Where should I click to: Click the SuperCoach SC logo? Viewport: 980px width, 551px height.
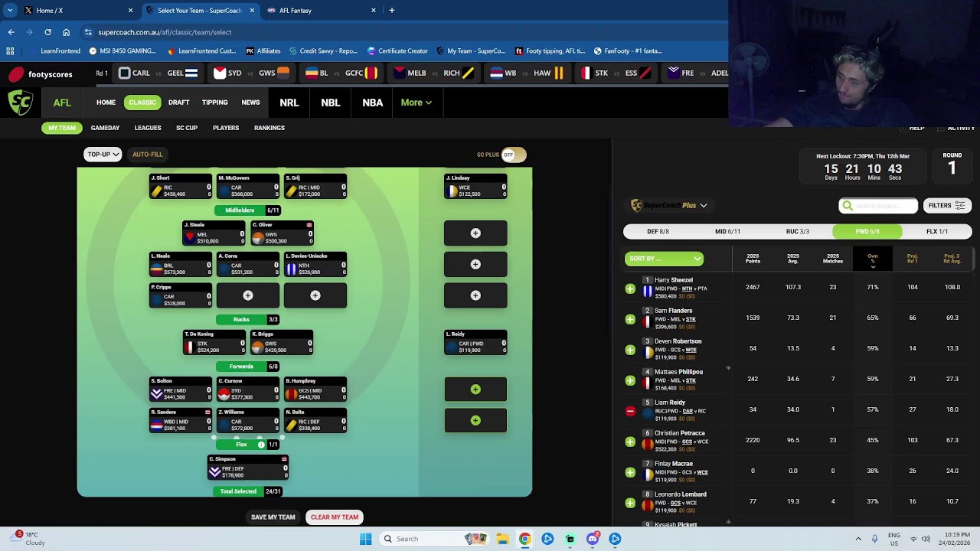tap(21, 103)
